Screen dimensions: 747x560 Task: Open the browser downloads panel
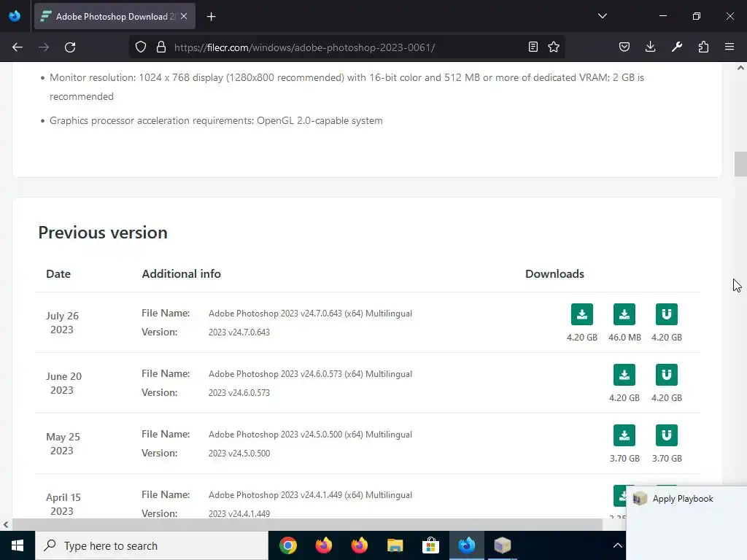point(650,47)
